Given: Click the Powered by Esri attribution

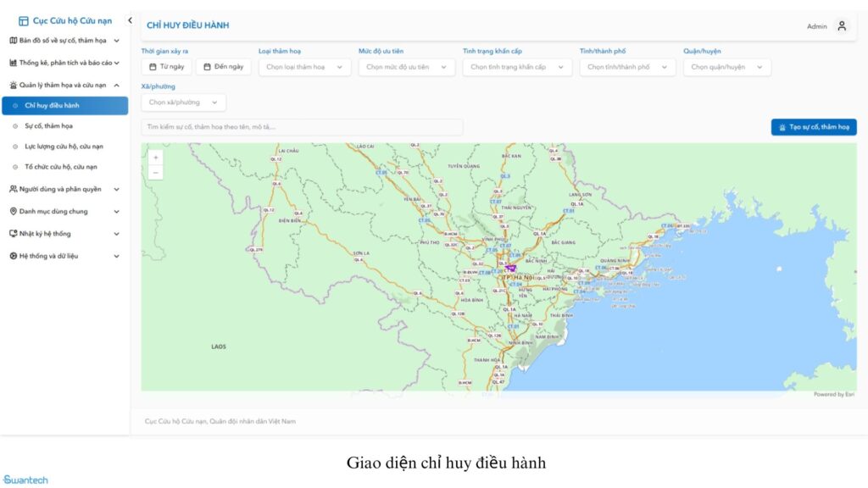Looking at the screenshot, I should pos(834,394).
